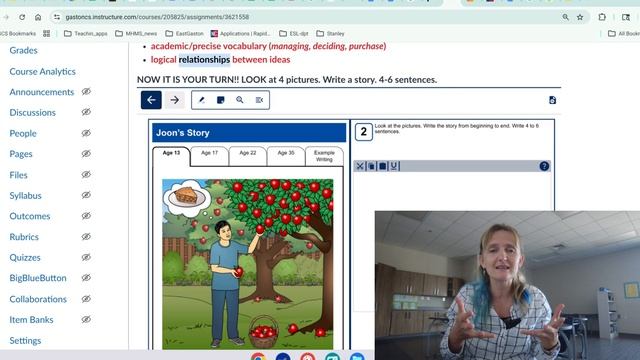Toggle visibility eye next to Pages
Image resolution: width=640 pixels, height=360 pixels.
point(86,154)
